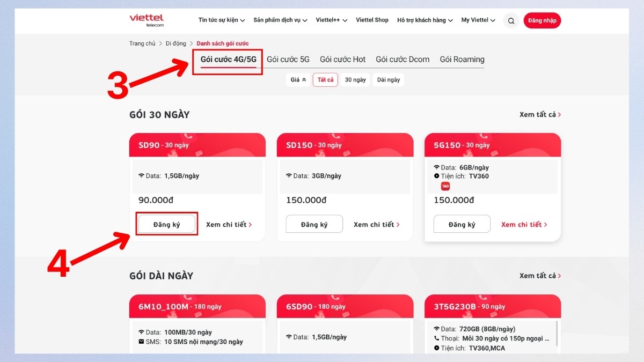Open the Gói Roaming tab
This screenshot has height=362, width=644.
point(462,60)
